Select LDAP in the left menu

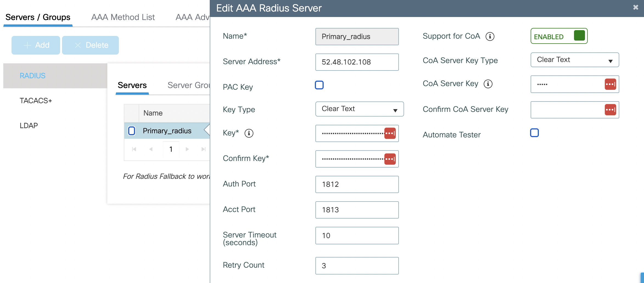point(29,126)
